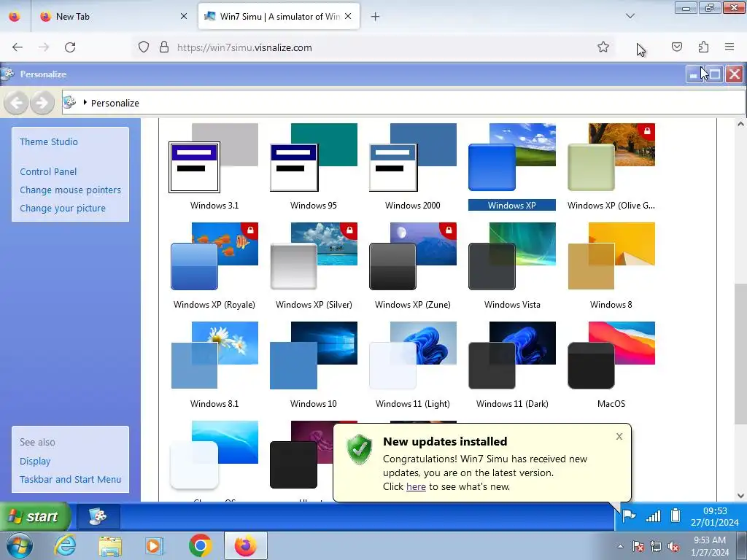The width and height of the screenshot is (747, 560).
Task: Close the Win7 Simu tab
Action: [x=348, y=16]
